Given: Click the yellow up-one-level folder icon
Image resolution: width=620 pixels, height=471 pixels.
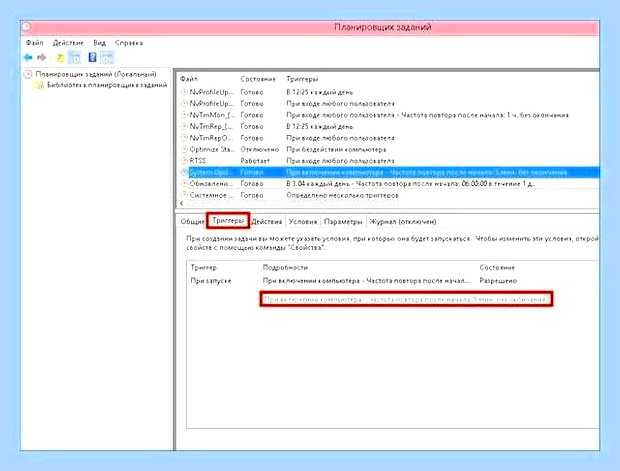Looking at the screenshot, I should tap(59, 58).
